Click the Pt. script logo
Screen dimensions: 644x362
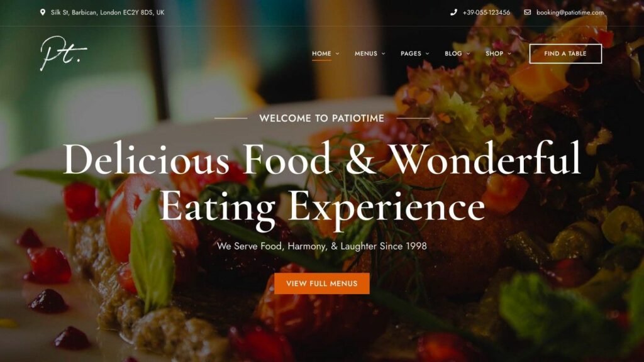pyautogui.click(x=64, y=53)
